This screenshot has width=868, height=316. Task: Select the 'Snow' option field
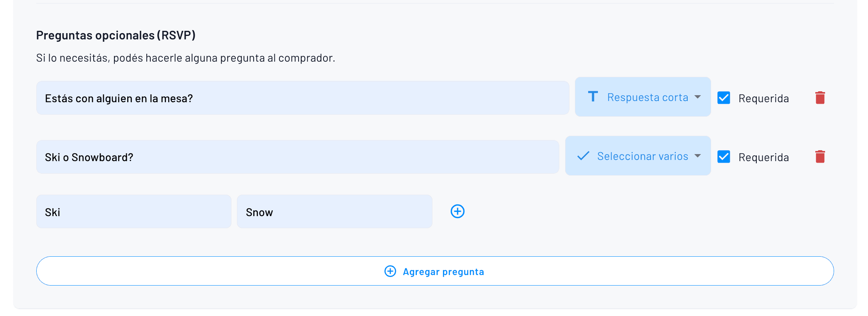pyautogui.click(x=334, y=211)
